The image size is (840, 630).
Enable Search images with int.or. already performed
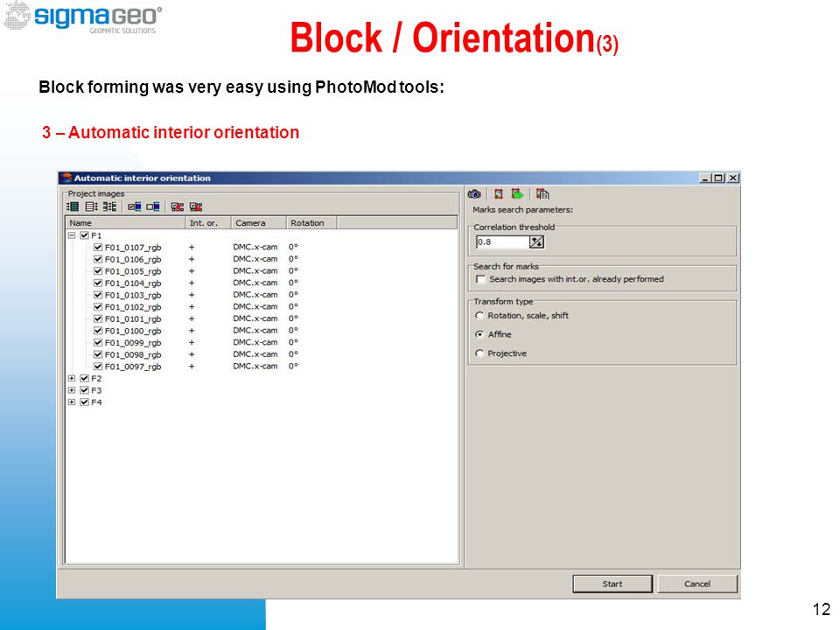481,279
